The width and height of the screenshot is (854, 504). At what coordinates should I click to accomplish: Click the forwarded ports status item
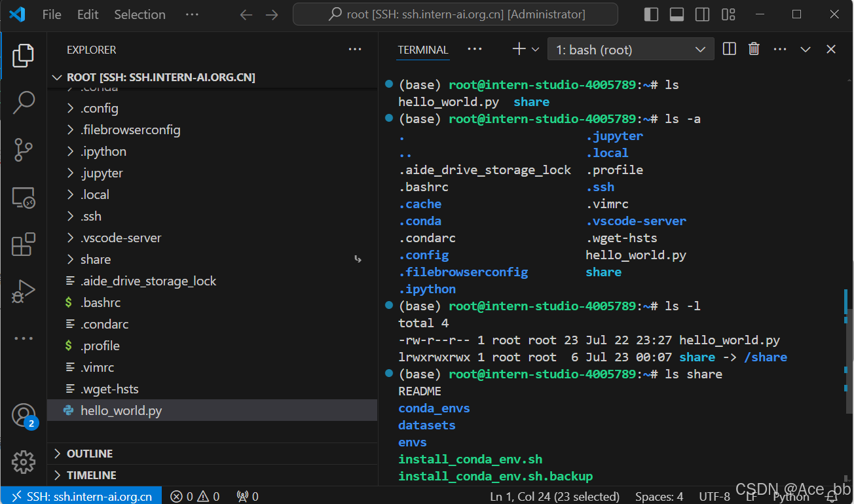248,496
